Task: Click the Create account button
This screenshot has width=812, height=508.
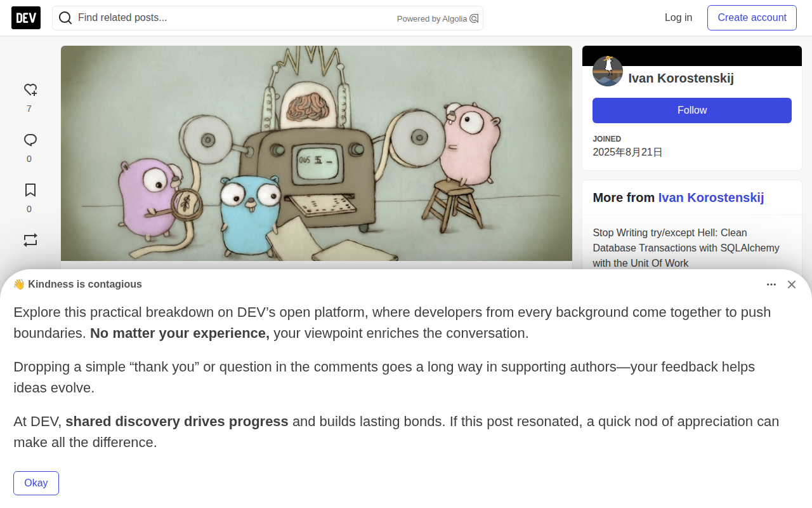Action: [752, 18]
